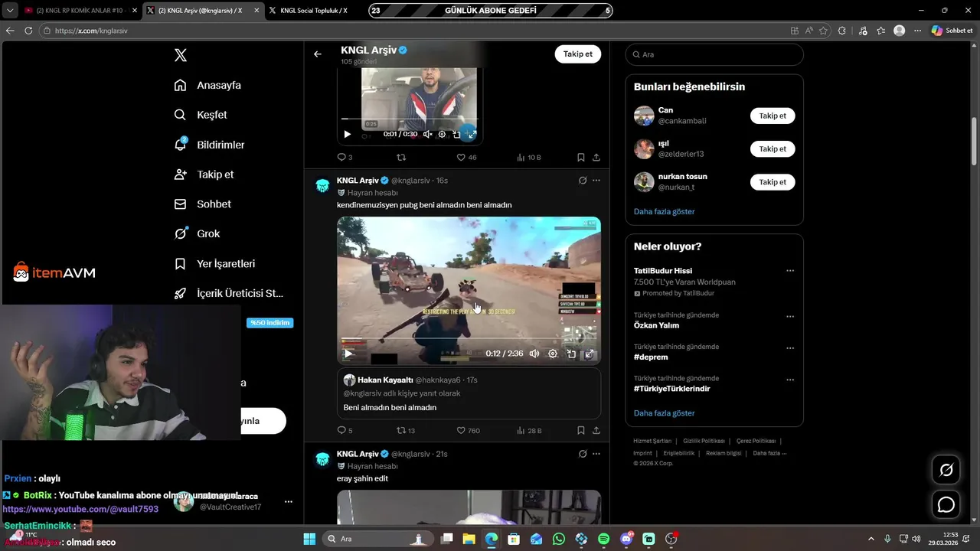Image resolution: width=980 pixels, height=551 pixels.
Task: Open Hizmet Şartları footer link
Action: (652, 441)
